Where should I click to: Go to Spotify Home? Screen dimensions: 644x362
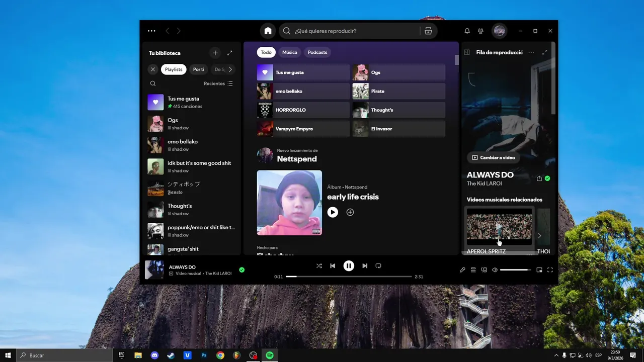(x=268, y=31)
